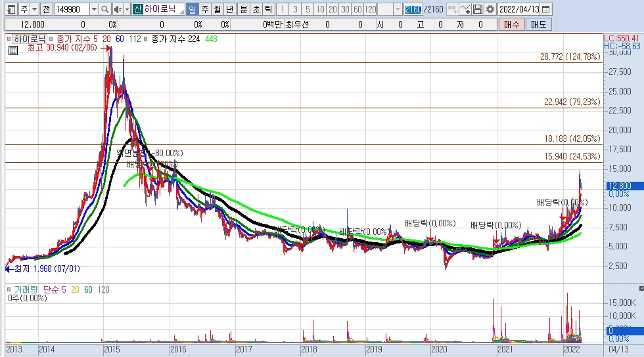Viewport: 644px width, 357px height.
Task: Select the 30 interval button
Action: (346, 9)
